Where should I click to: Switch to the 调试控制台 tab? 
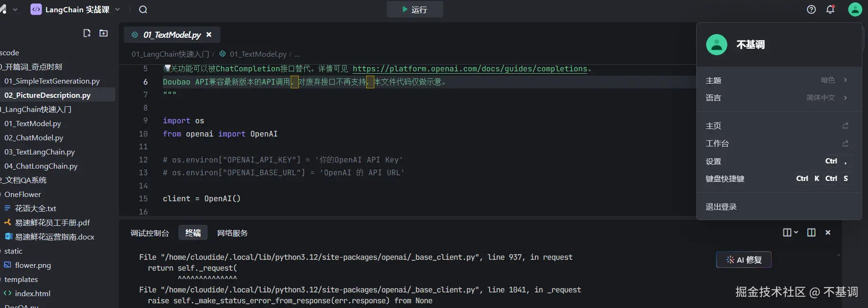point(150,233)
